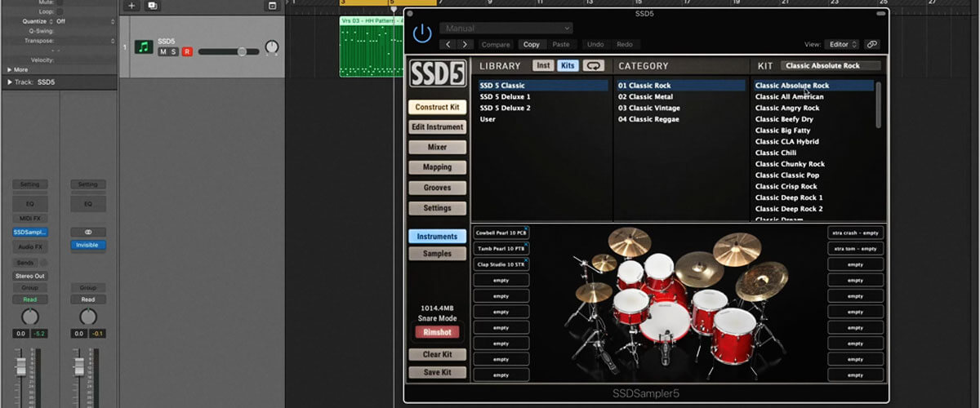Open Setting menu on first channel strip
980x408 pixels.
point(29,184)
